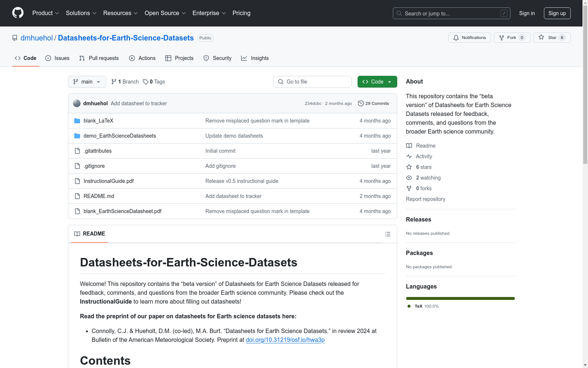Screen dimensions: 588x368
Task: Switch to the Issues tab
Action: pos(57,58)
